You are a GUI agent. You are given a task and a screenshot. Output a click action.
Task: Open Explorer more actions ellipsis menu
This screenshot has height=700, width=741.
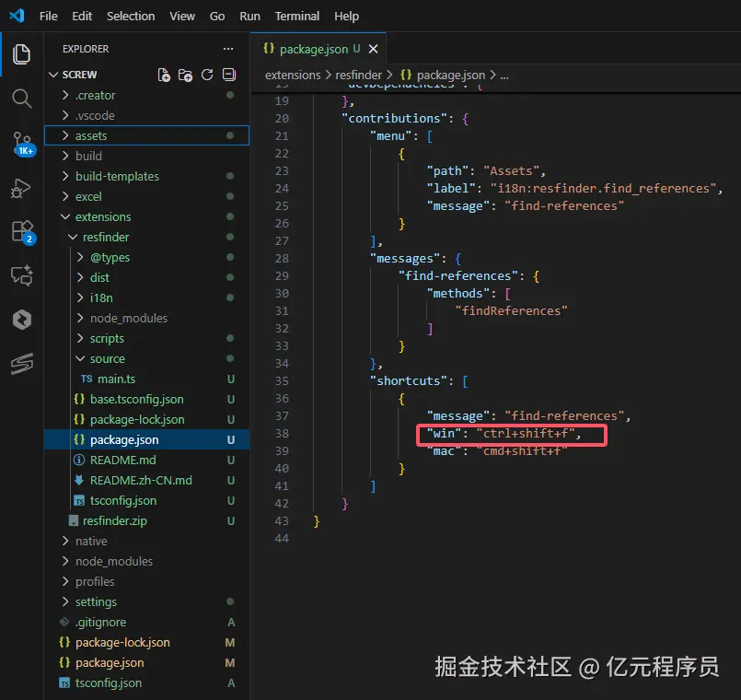click(228, 49)
